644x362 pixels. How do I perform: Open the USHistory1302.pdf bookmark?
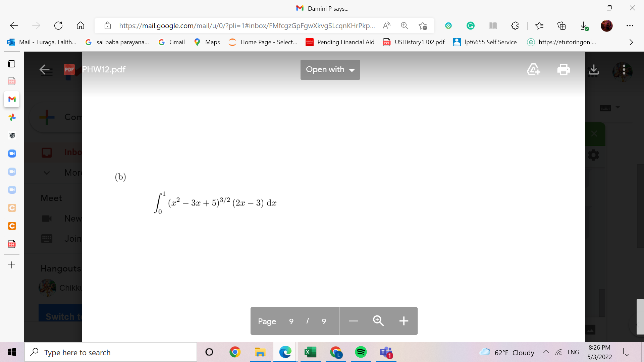tap(414, 42)
